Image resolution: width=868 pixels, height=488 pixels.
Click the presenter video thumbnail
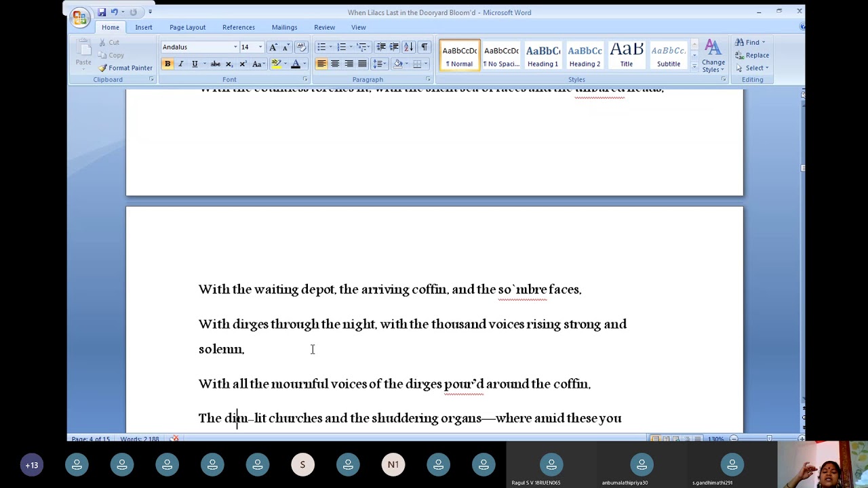(823, 464)
